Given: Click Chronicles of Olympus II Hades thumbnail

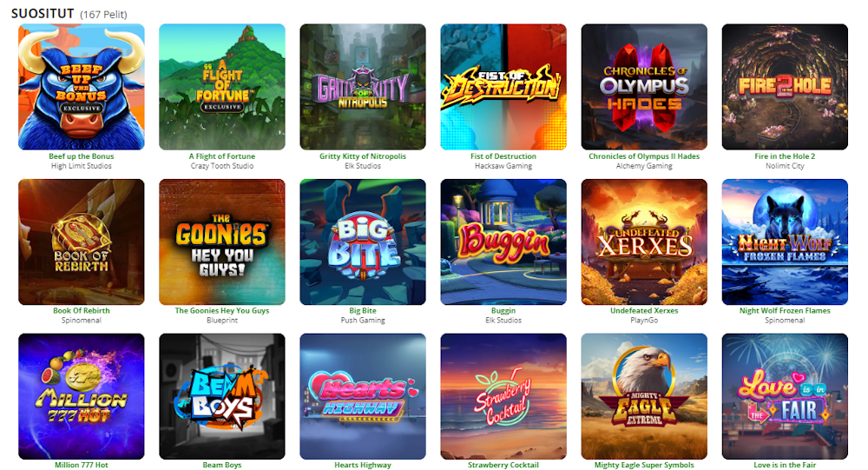Looking at the screenshot, I should (x=644, y=87).
